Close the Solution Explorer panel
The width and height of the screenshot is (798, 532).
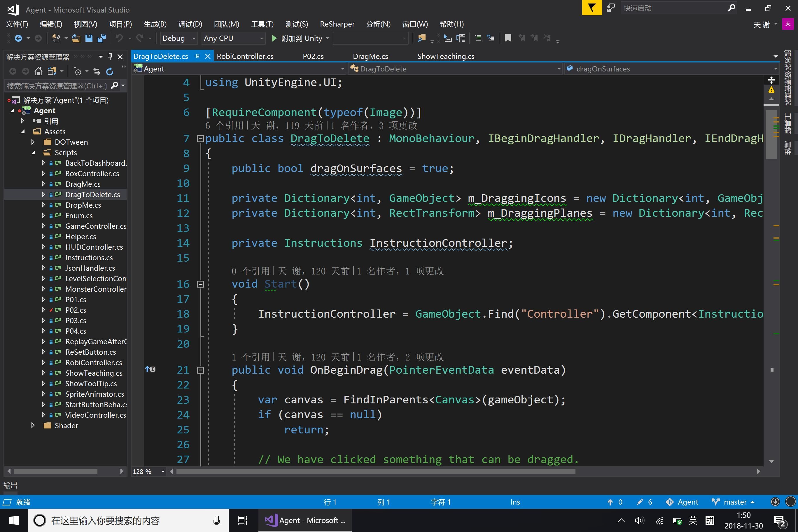pyautogui.click(x=120, y=57)
